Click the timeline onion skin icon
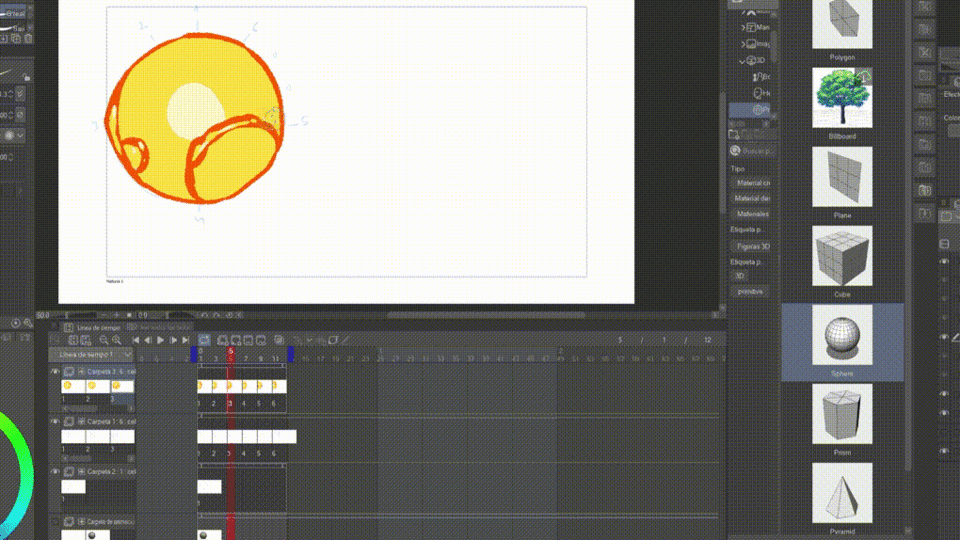The image size is (960, 540). 279,340
